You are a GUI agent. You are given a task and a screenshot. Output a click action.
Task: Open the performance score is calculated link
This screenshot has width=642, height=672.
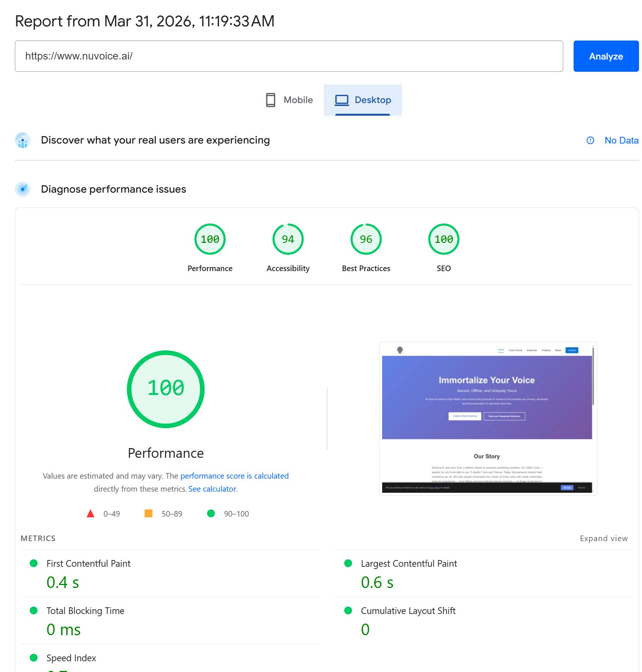[234, 476]
